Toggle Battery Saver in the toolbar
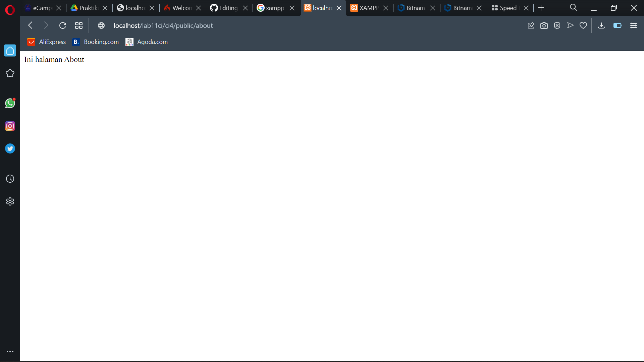This screenshot has width=644, height=362. tap(617, 25)
